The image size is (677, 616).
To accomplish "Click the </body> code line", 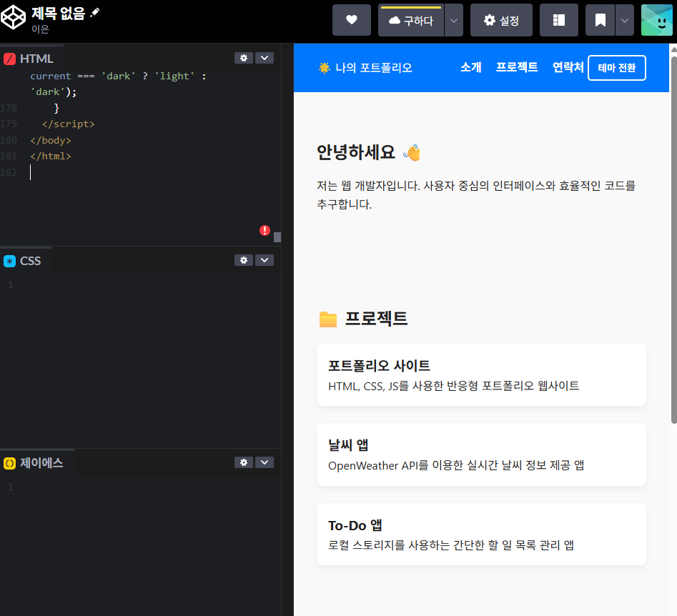I will pos(51,140).
